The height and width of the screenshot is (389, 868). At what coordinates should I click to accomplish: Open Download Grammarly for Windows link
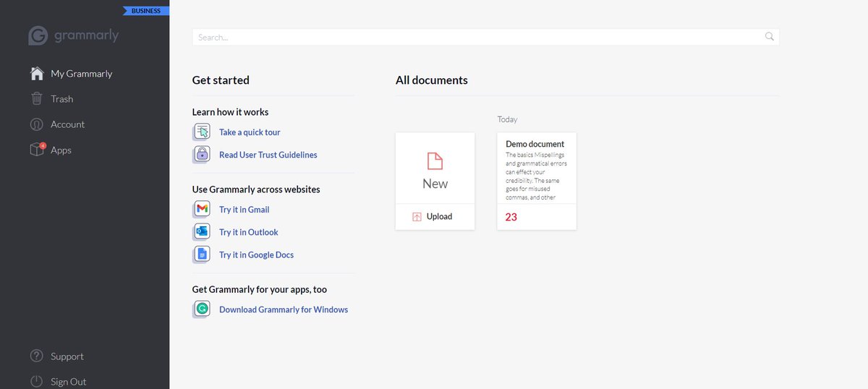point(284,309)
